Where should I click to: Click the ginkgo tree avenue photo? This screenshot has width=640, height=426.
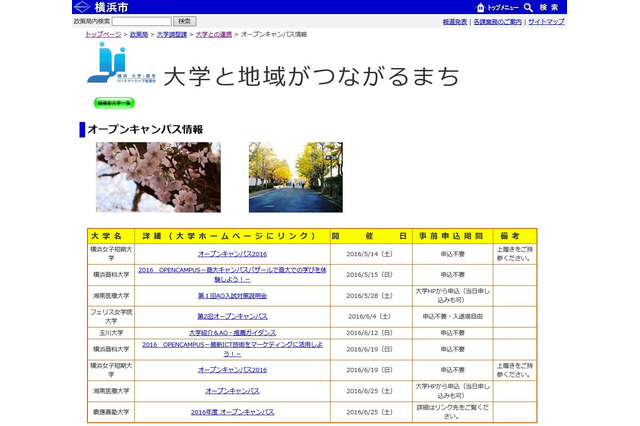pyautogui.click(x=296, y=177)
